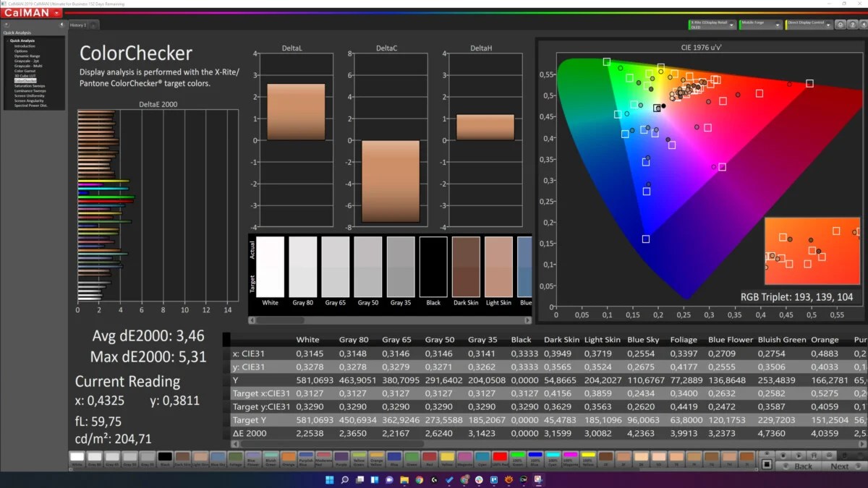The image size is (868, 488).
Task: Select the 100% Green patch in bottom strip
Action: point(517,458)
